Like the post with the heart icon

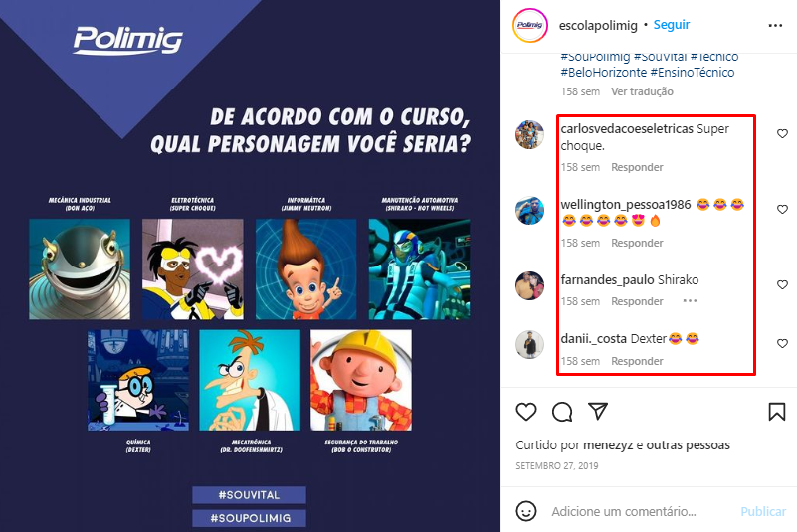pyautogui.click(x=526, y=412)
